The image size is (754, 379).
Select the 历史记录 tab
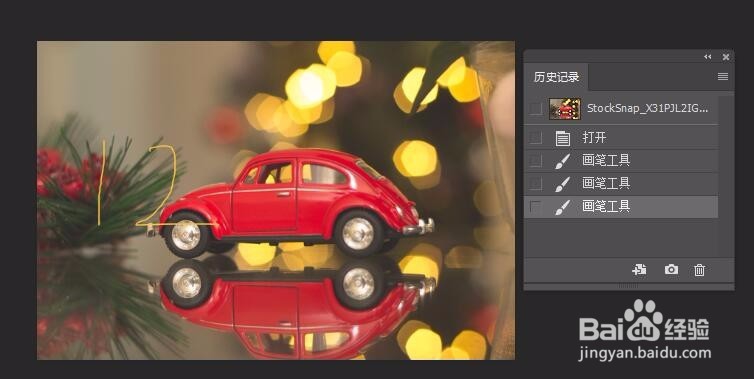coord(556,77)
